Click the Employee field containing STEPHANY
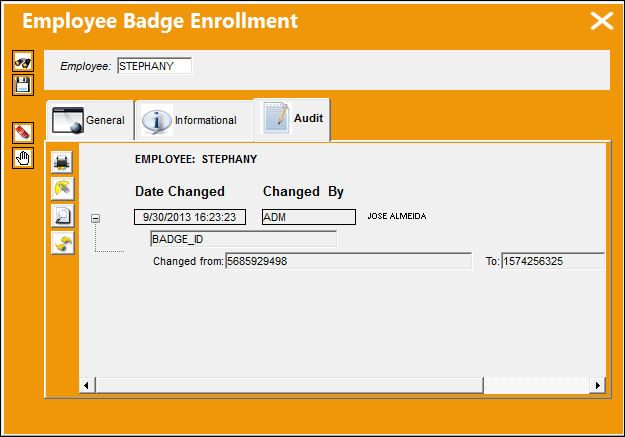The width and height of the screenshot is (625, 437). [x=154, y=66]
